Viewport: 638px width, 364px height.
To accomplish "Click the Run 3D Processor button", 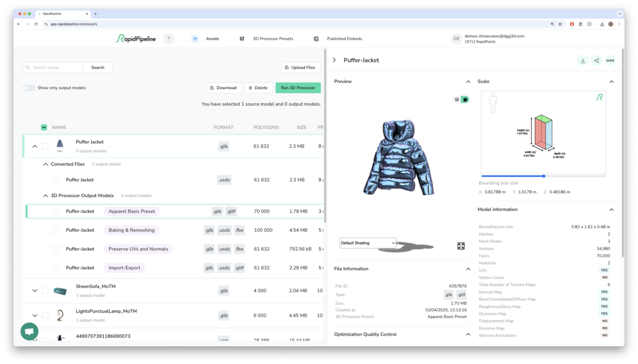I will (x=298, y=88).
